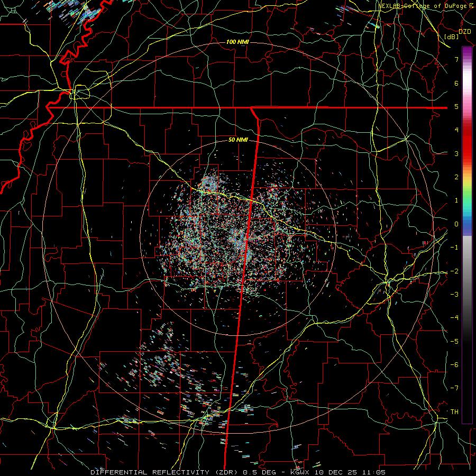Image resolution: width=476 pixels, height=476 pixels.
Task: Click the 50 NMI range ring label
Action: click(x=238, y=140)
